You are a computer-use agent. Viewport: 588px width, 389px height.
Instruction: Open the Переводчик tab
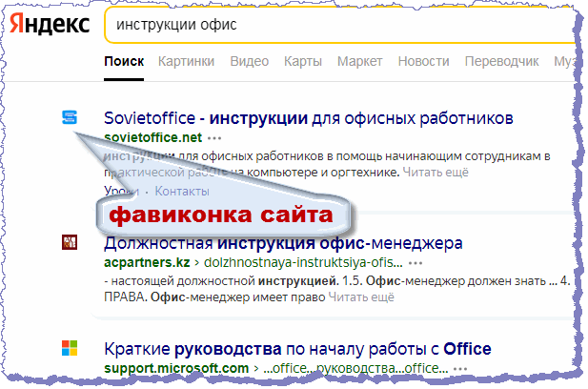click(x=501, y=62)
